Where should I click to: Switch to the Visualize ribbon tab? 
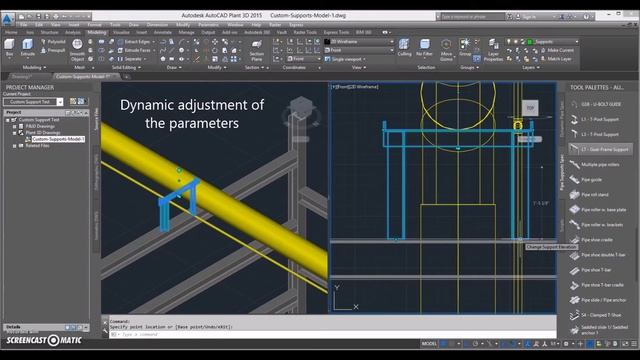point(121,32)
